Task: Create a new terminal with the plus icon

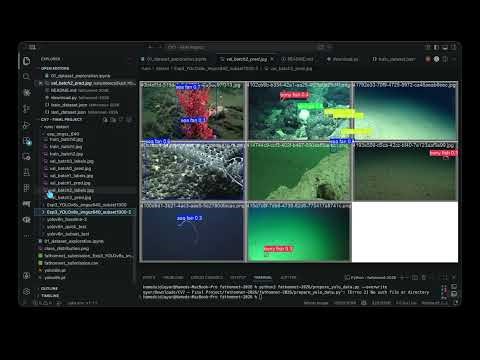Action: [403, 277]
